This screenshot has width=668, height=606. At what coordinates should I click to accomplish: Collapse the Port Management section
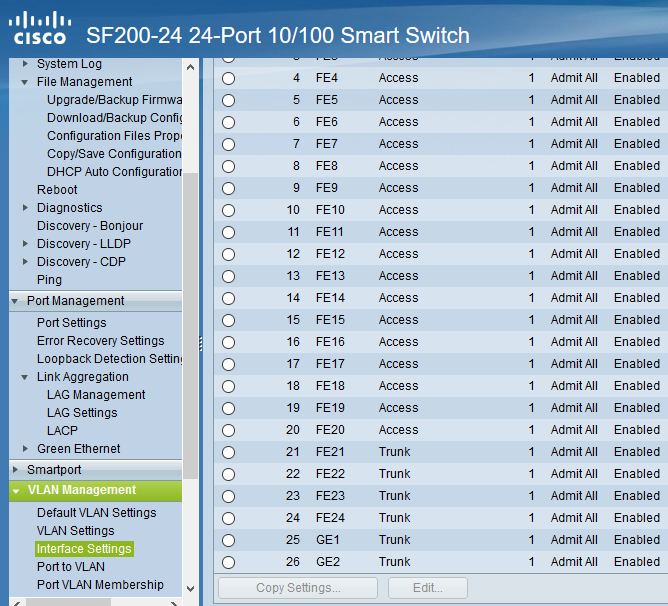click(x=15, y=301)
